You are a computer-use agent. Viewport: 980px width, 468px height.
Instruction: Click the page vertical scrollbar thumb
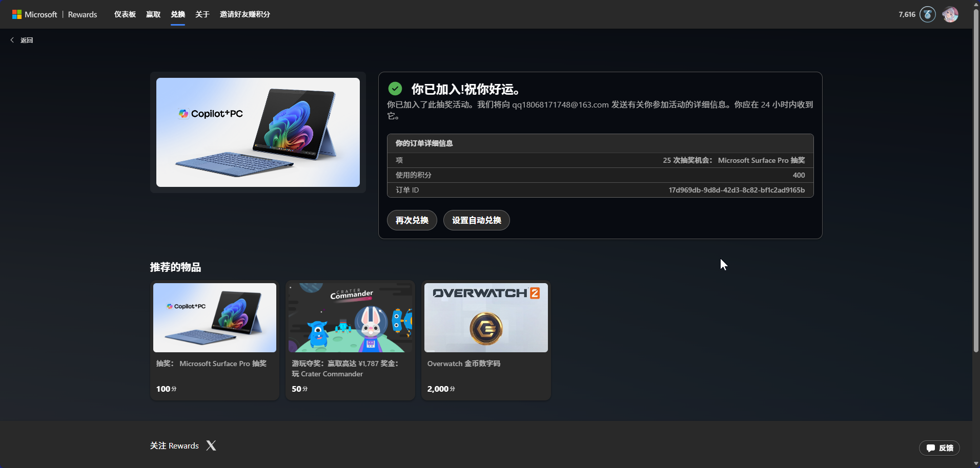(976, 180)
